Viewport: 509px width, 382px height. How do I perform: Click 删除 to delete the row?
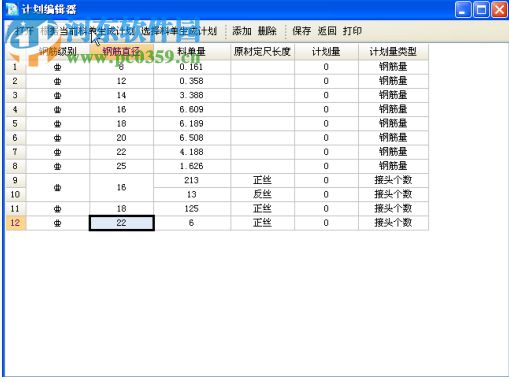point(267,31)
